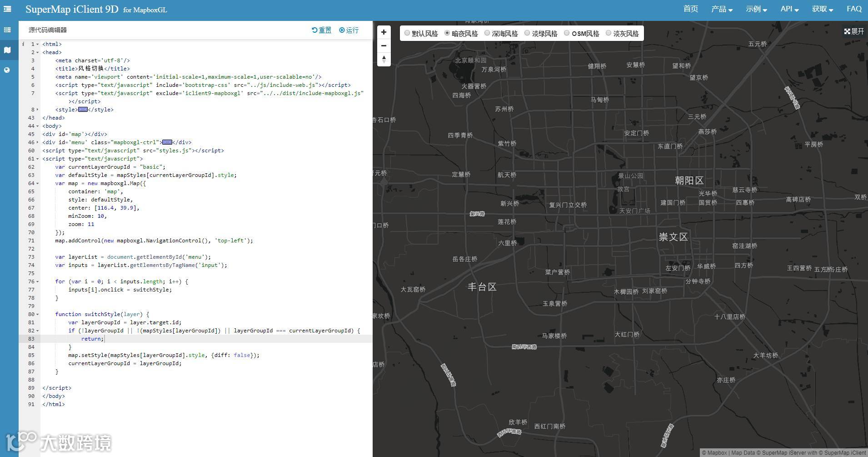Reset map bearing with the compass
Screen dimensions: 868x457
(x=384, y=59)
